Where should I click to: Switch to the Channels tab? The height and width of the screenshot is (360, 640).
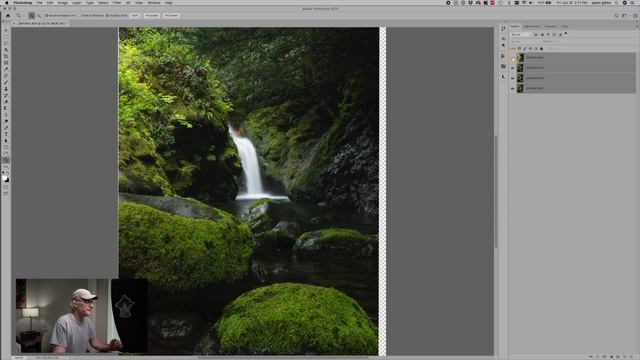(551, 26)
